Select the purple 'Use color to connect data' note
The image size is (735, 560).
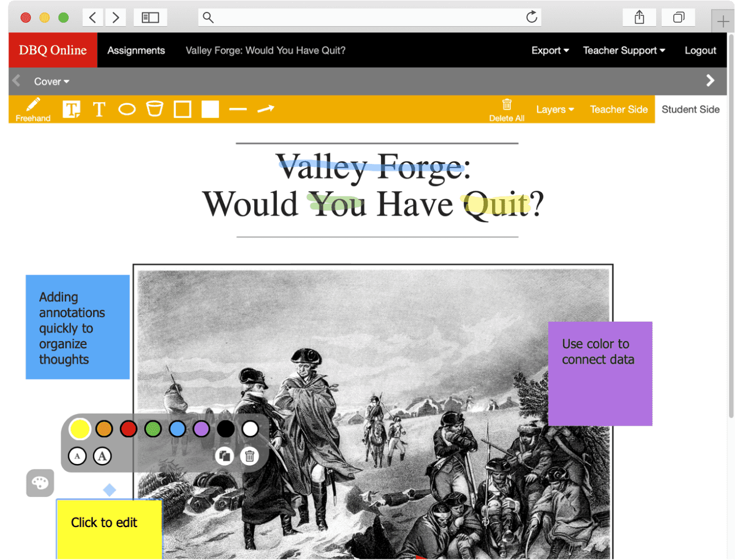(600, 373)
